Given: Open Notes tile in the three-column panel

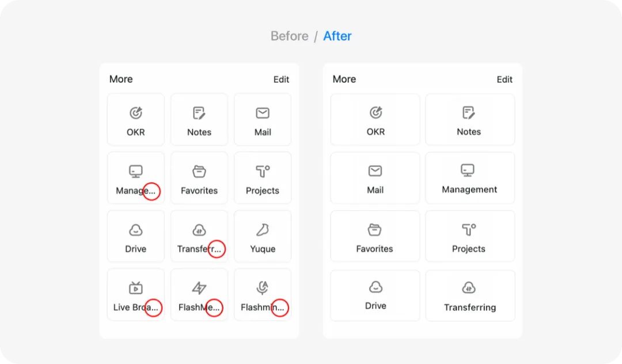Looking at the screenshot, I should [x=199, y=120].
